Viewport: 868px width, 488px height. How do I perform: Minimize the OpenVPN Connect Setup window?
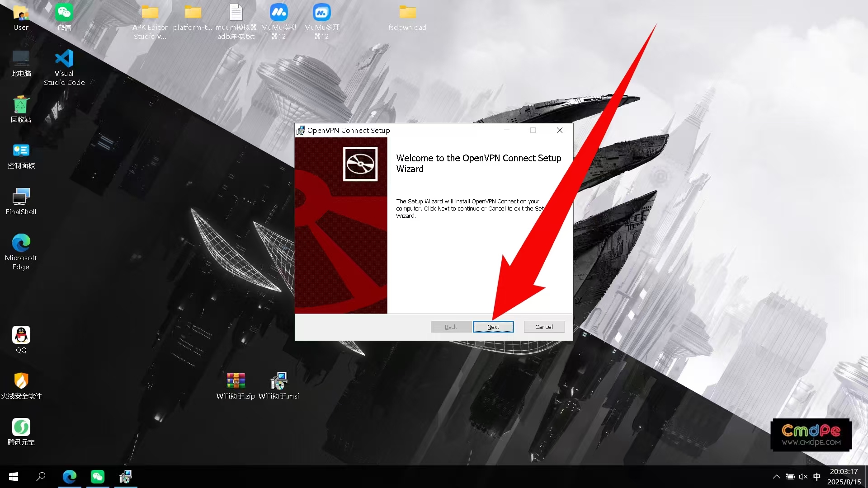click(x=507, y=130)
